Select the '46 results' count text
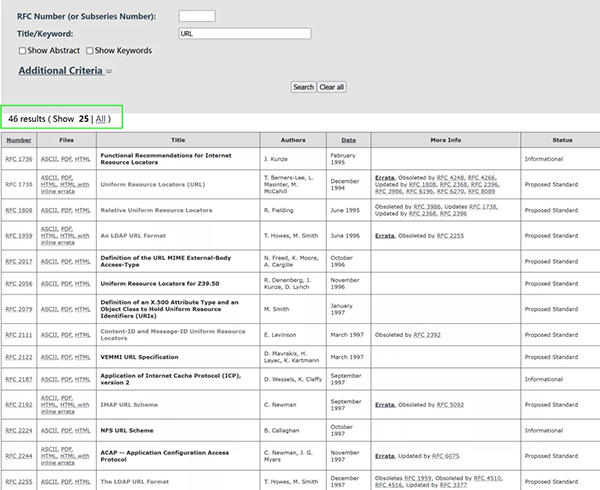Image resolution: width=600 pixels, height=490 pixels. tap(27, 119)
